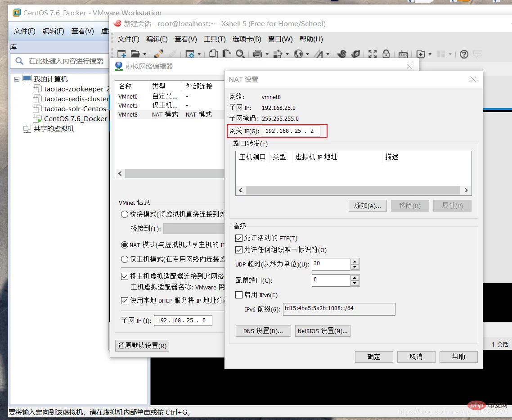Open the File menu in Xshell
The width and height of the screenshot is (512, 420).
point(128,39)
